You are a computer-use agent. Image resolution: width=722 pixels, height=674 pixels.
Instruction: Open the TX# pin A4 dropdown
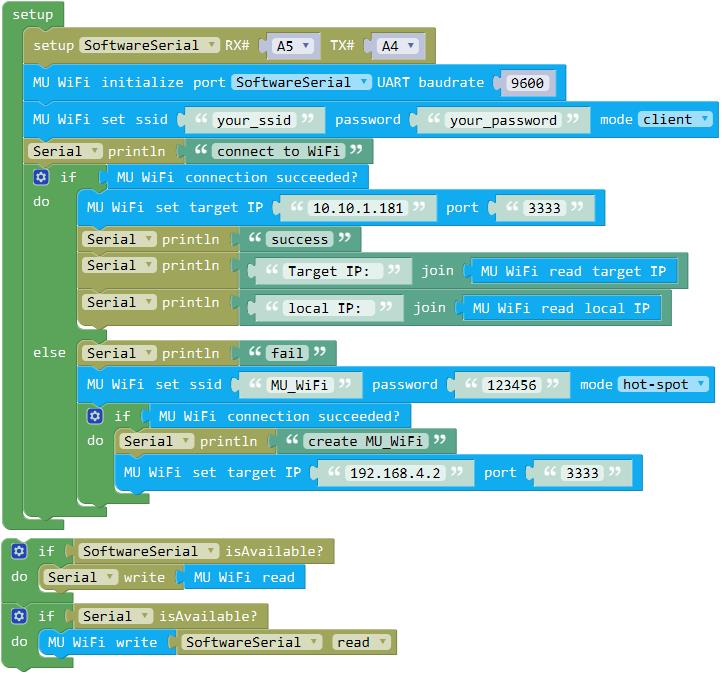398,46
